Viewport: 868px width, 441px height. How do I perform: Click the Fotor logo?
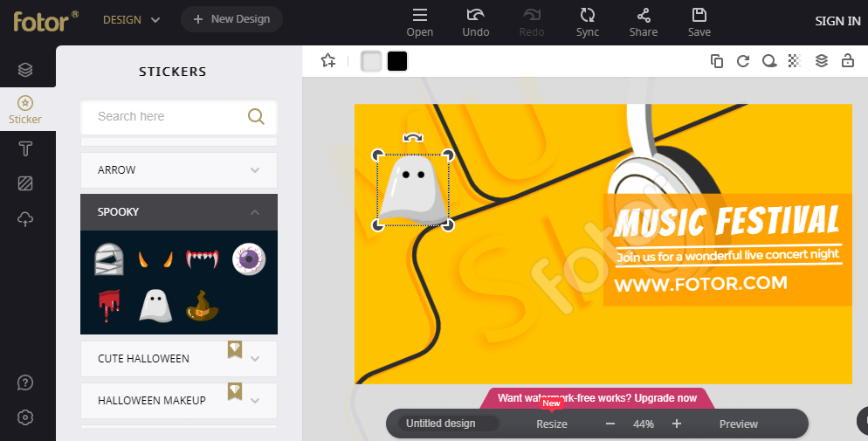(x=46, y=21)
